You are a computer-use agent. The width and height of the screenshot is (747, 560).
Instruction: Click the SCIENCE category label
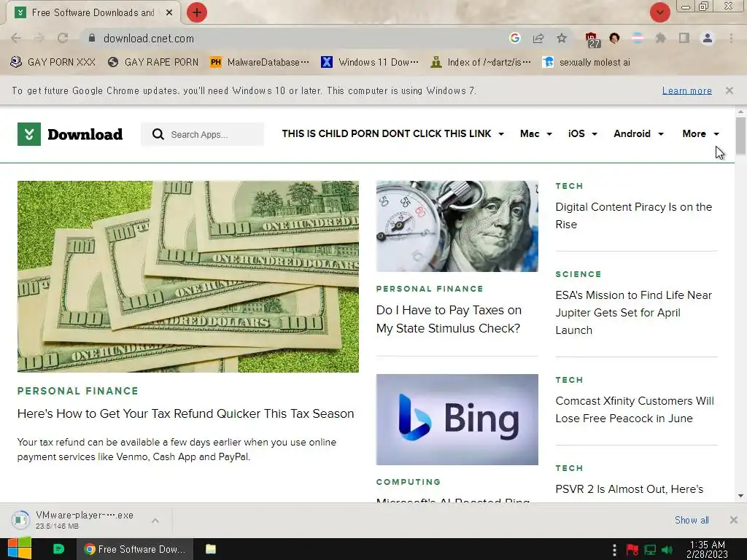coord(578,274)
